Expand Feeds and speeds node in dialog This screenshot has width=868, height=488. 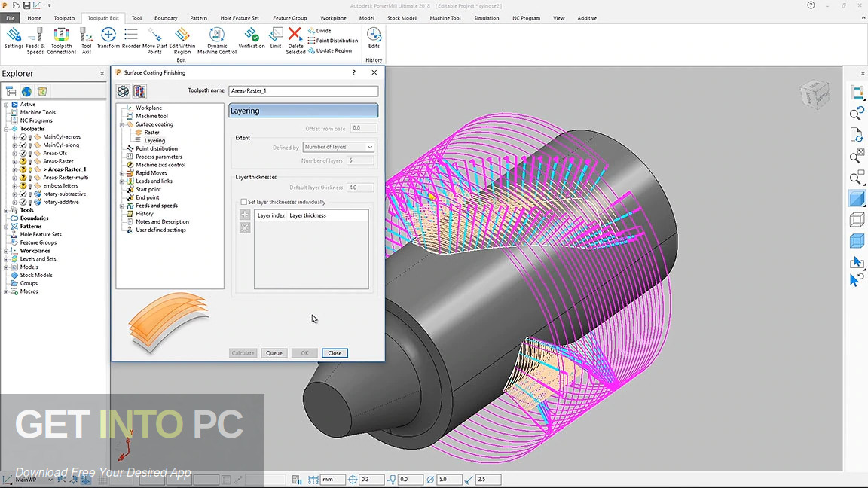click(x=122, y=206)
